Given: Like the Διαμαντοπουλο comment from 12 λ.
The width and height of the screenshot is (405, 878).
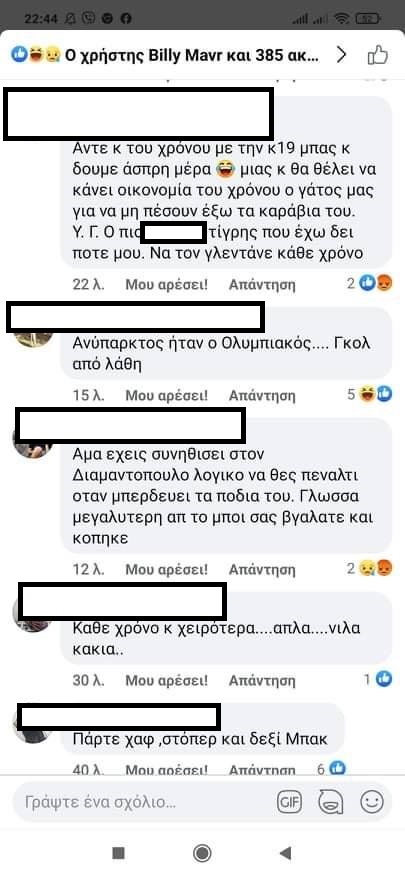Looking at the screenshot, I should coord(166,569).
